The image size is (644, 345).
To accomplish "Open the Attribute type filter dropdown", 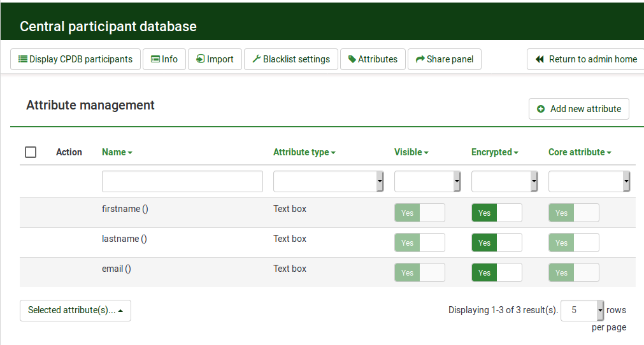I will pos(328,181).
